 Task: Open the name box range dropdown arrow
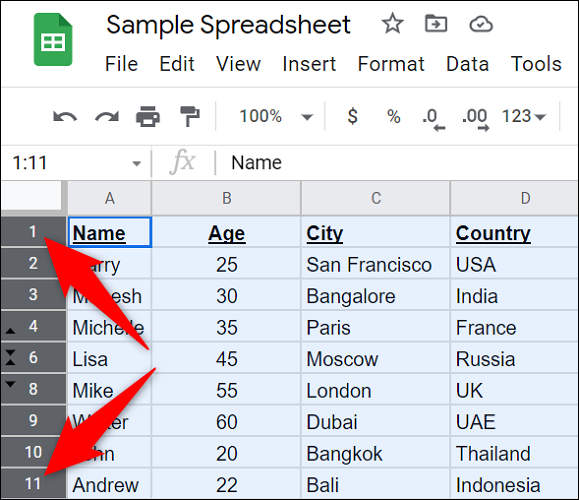click(x=137, y=163)
